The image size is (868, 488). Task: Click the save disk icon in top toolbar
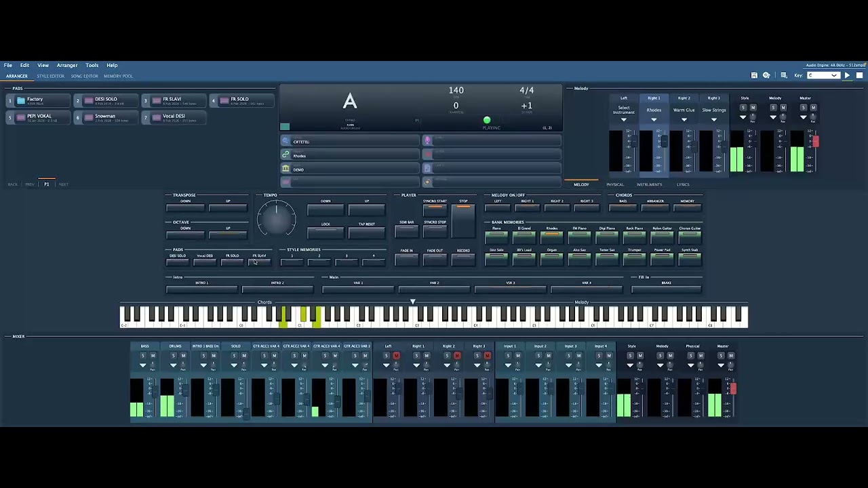click(x=754, y=75)
